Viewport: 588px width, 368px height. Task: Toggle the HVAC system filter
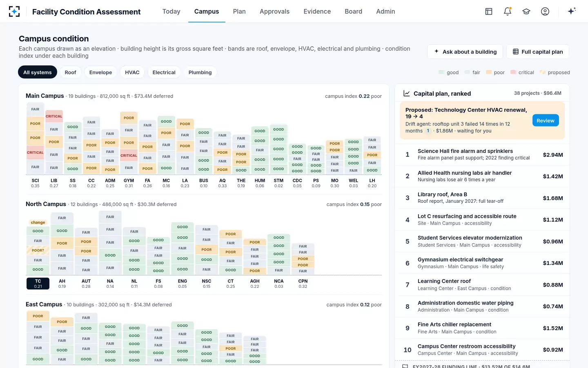point(132,72)
